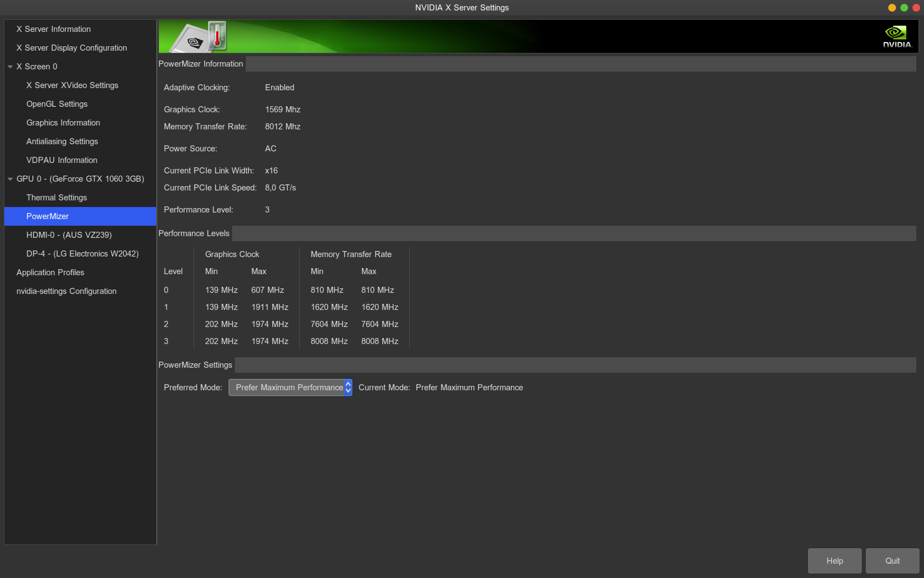This screenshot has width=924, height=578.
Task: Click the 1911 MHz graphics clock max cell
Action: point(270,307)
